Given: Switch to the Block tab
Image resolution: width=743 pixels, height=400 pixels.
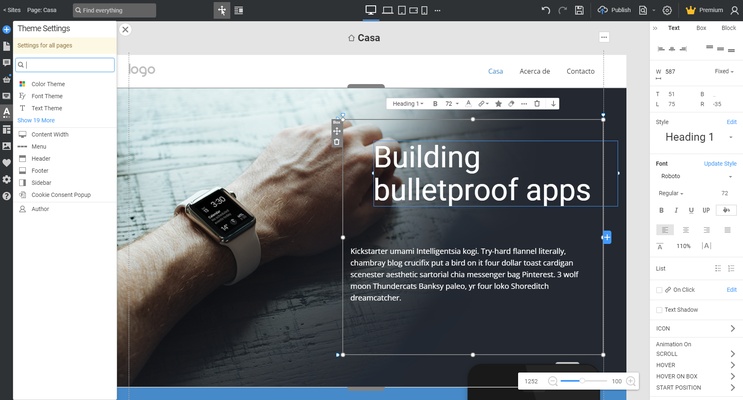Looking at the screenshot, I should point(728,28).
